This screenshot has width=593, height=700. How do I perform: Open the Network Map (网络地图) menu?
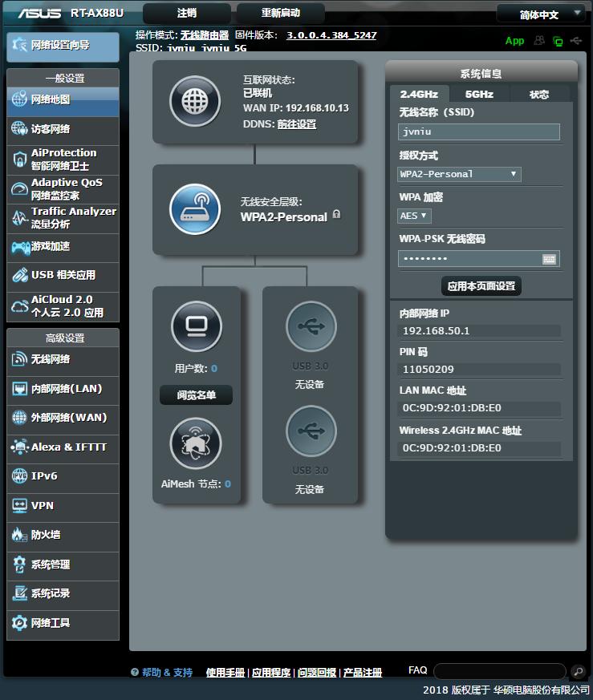click(63, 100)
